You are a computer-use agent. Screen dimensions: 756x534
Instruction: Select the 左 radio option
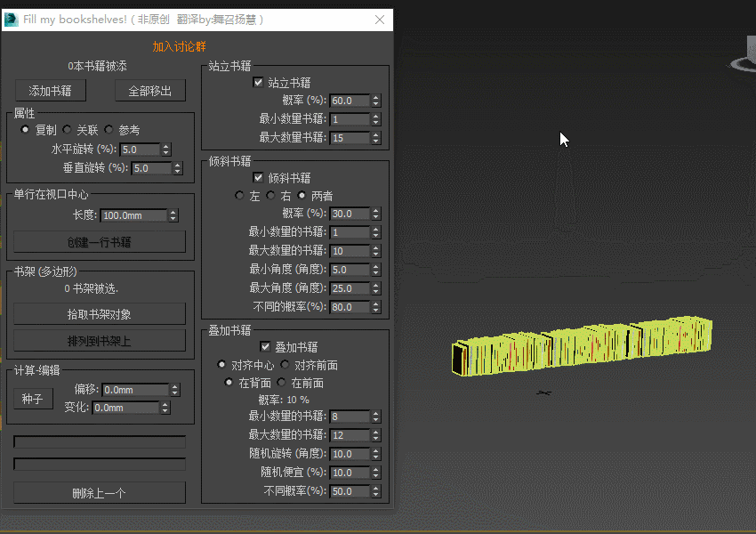coord(238,195)
